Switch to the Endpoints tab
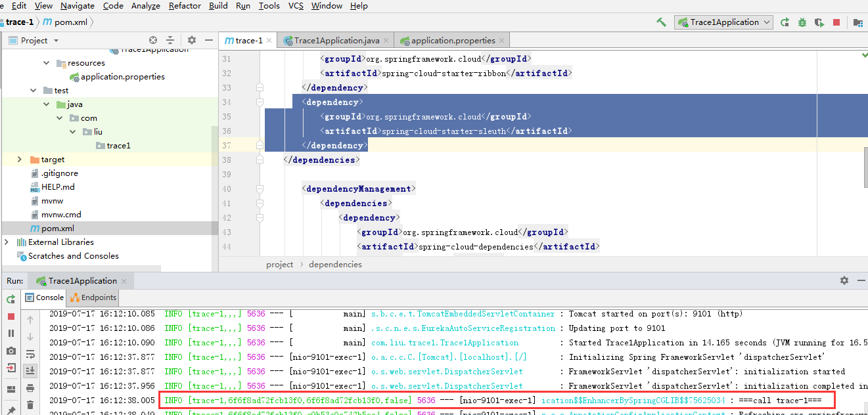This screenshot has width=868, height=415. coord(94,297)
